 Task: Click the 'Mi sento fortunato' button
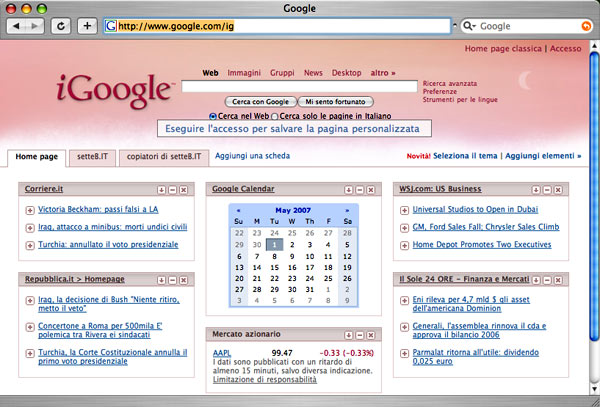(x=335, y=102)
